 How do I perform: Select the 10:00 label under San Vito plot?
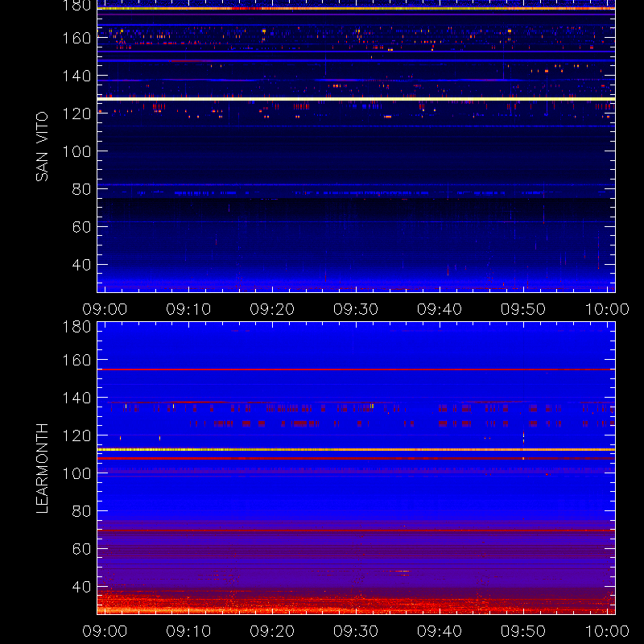coord(607,309)
